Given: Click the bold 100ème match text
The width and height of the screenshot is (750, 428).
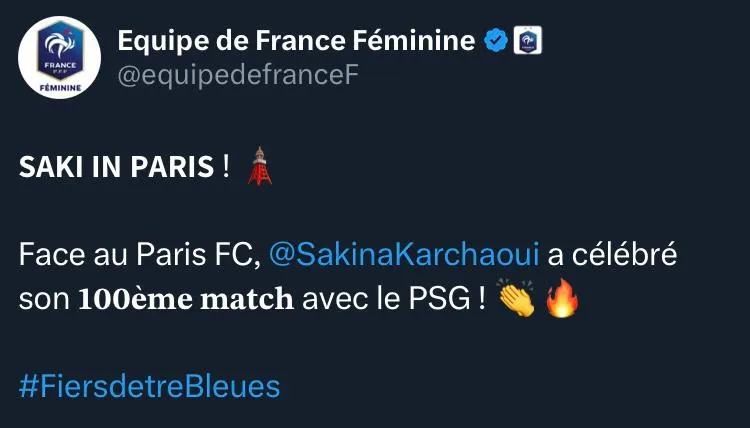Looking at the screenshot, I should click(186, 300).
